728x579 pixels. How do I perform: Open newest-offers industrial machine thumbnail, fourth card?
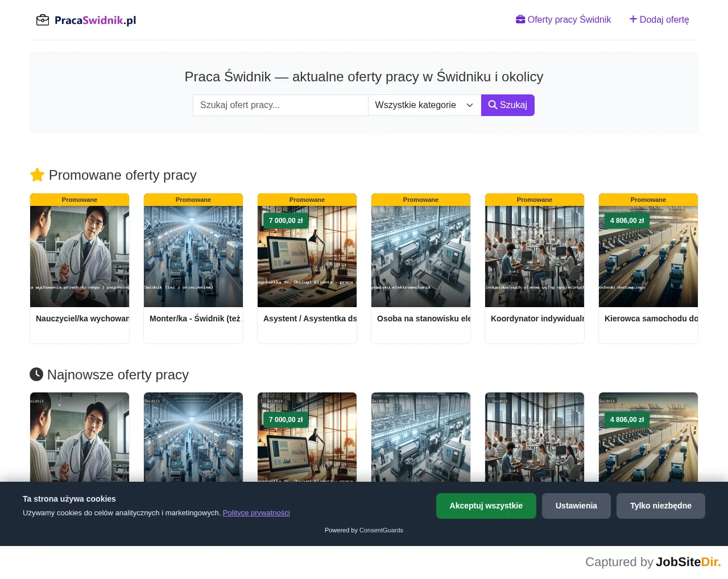pyautogui.click(x=421, y=437)
